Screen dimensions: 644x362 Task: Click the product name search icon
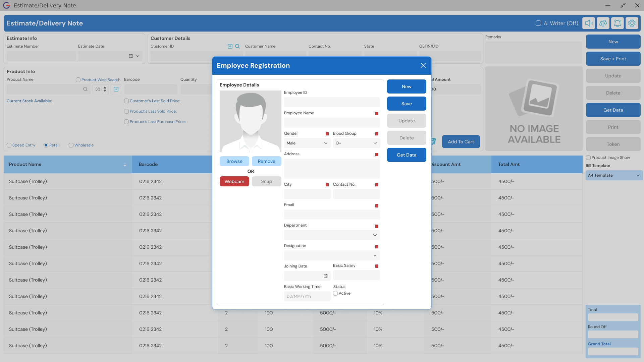[x=86, y=89]
